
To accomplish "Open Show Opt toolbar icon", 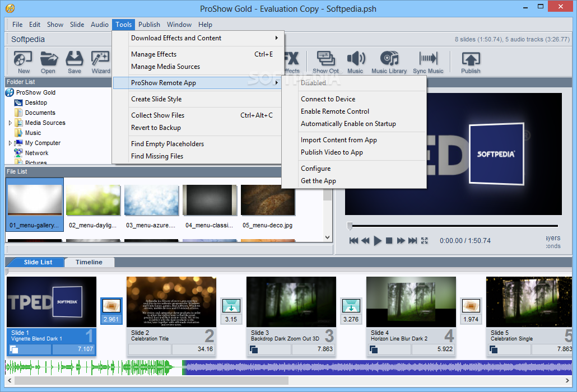I will point(325,62).
